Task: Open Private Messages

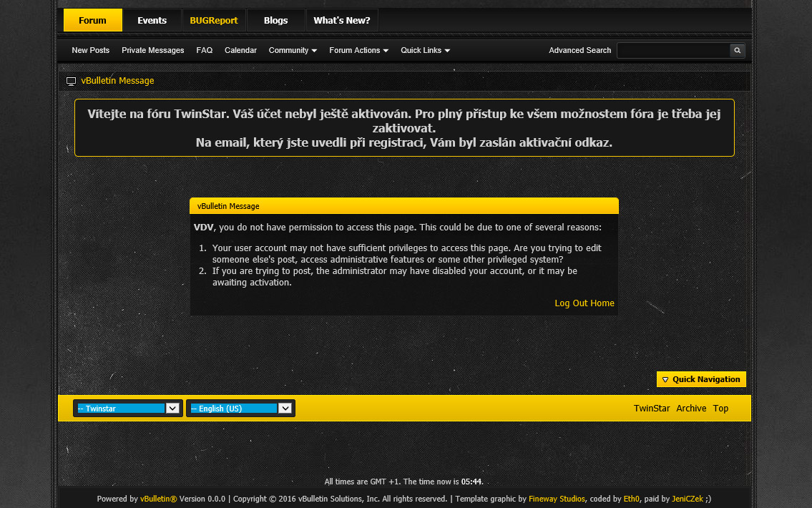Action: [152, 50]
